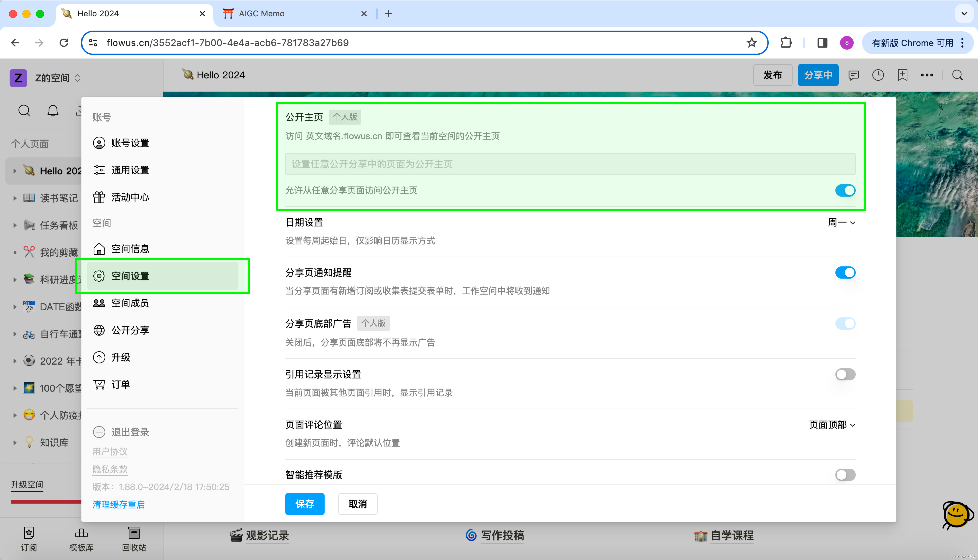The image size is (978, 560).
Task: Open the 页面顶部 comment position dropdown
Action: click(832, 425)
